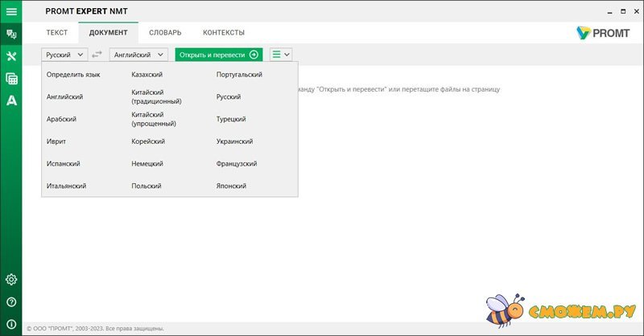The image size is (644, 336).
Task: Collapse the Русский source language dropdown
Action: tap(64, 55)
